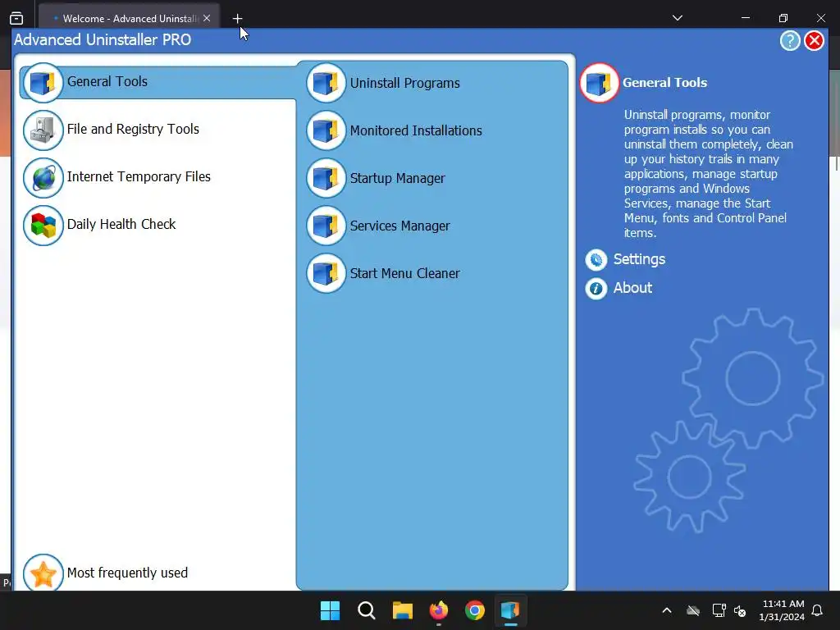Open notifications bell icon
Screen dimensions: 840x630
pyautogui.click(x=818, y=610)
